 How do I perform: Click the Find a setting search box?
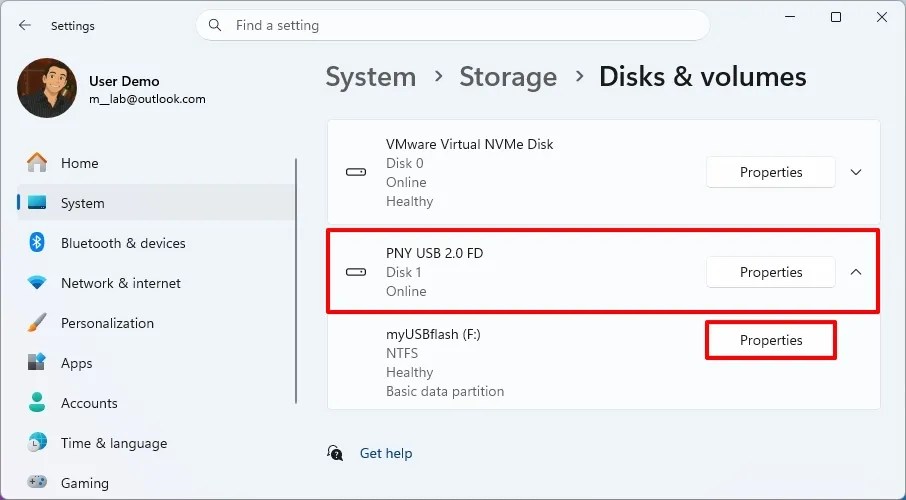(453, 25)
